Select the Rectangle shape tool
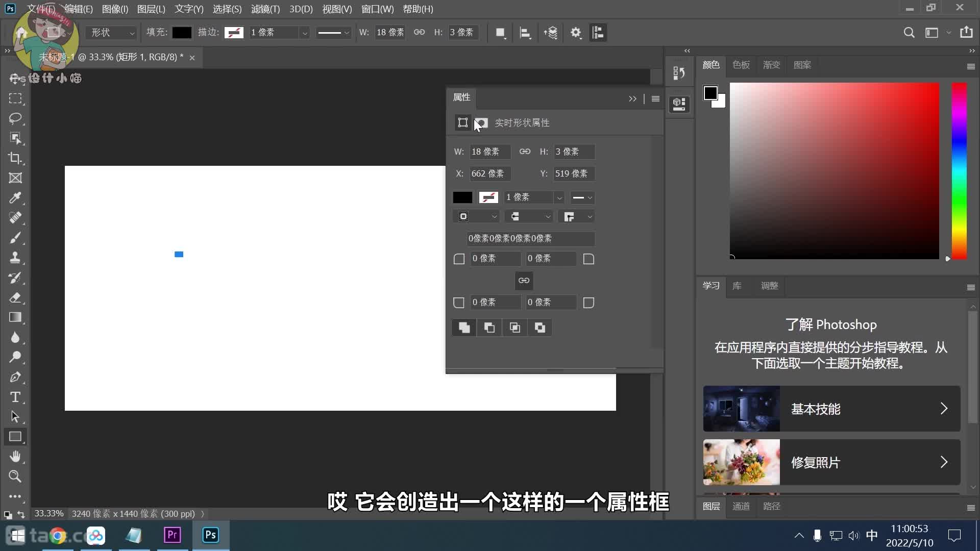The width and height of the screenshot is (980, 551). point(15,437)
